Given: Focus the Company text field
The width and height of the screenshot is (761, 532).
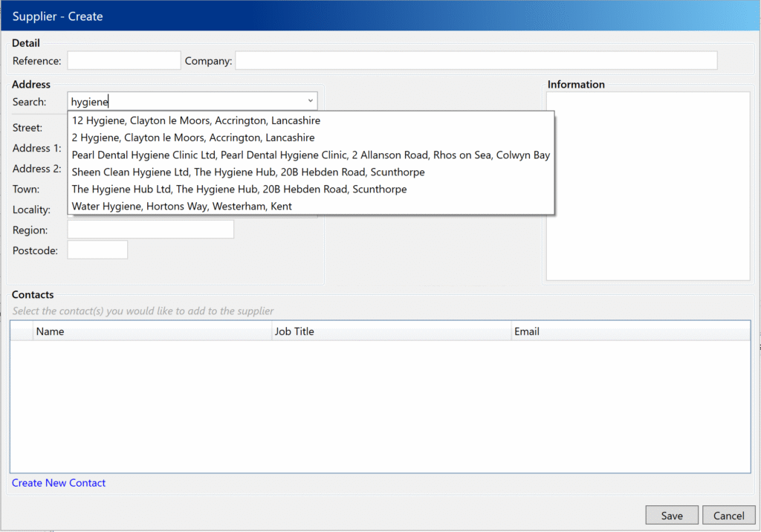Looking at the screenshot, I should pos(476,61).
